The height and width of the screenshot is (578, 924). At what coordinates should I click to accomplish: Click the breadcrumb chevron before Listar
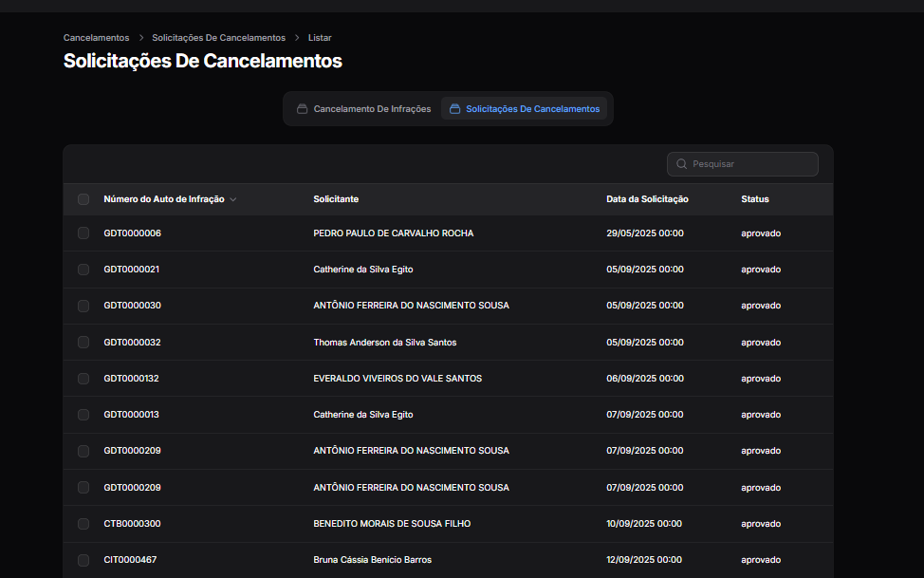click(297, 38)
